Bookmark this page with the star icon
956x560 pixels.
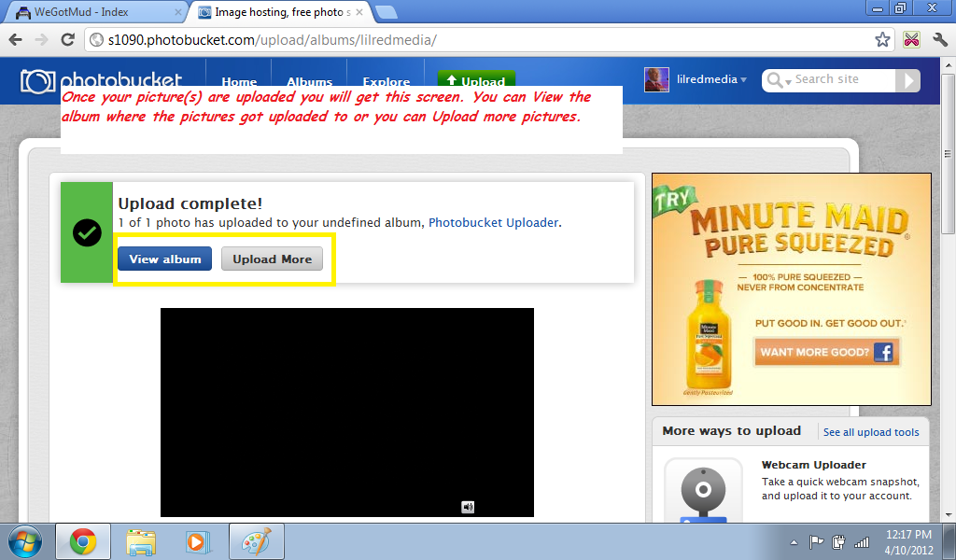882,40
